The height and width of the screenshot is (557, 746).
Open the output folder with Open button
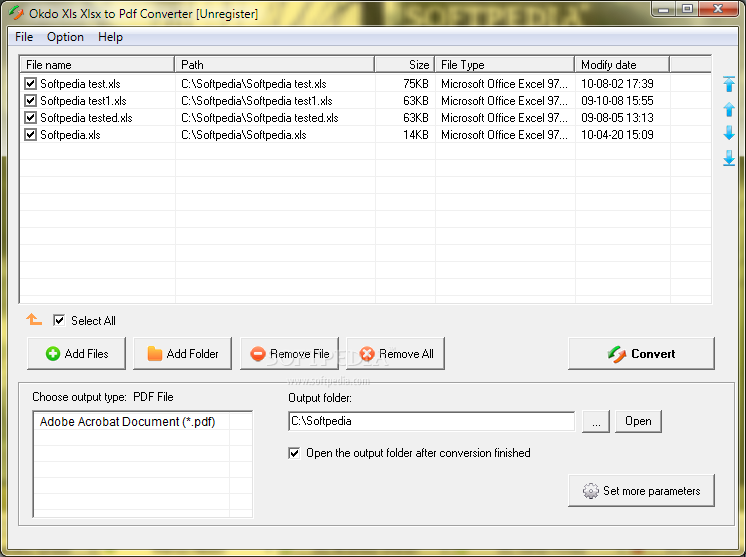[x=638, y=421]
